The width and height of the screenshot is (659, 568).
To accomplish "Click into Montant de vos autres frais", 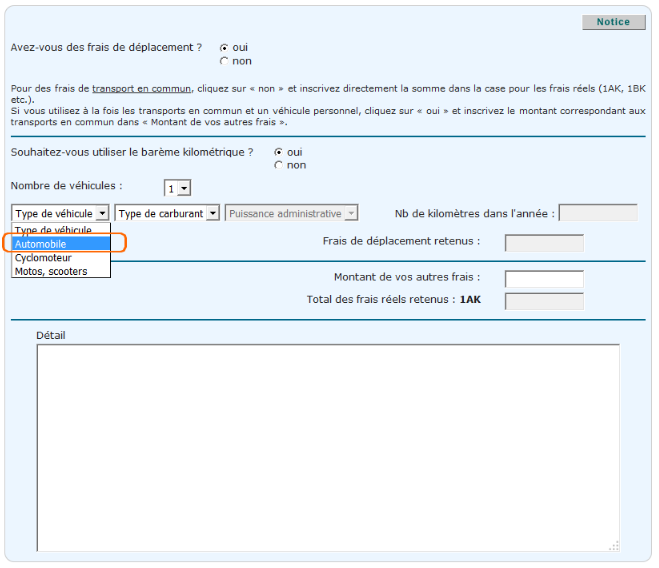I will coord(544,278).
